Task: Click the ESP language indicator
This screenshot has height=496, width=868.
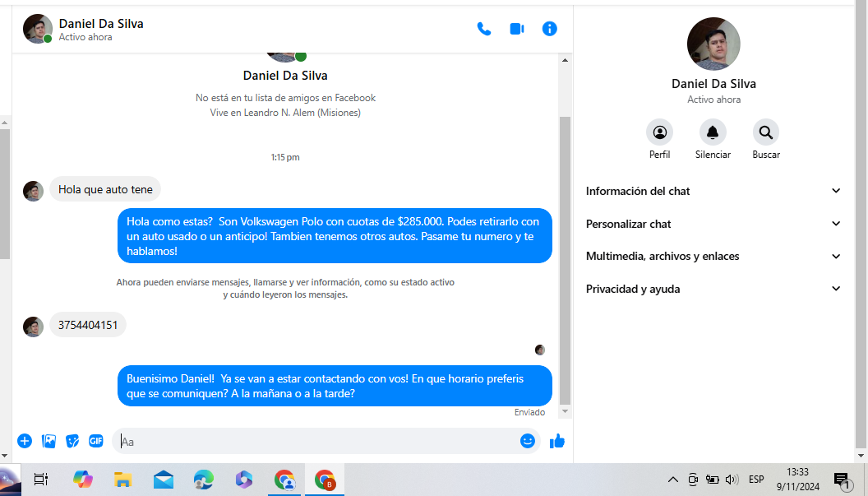Action: (x=756, y=480)
